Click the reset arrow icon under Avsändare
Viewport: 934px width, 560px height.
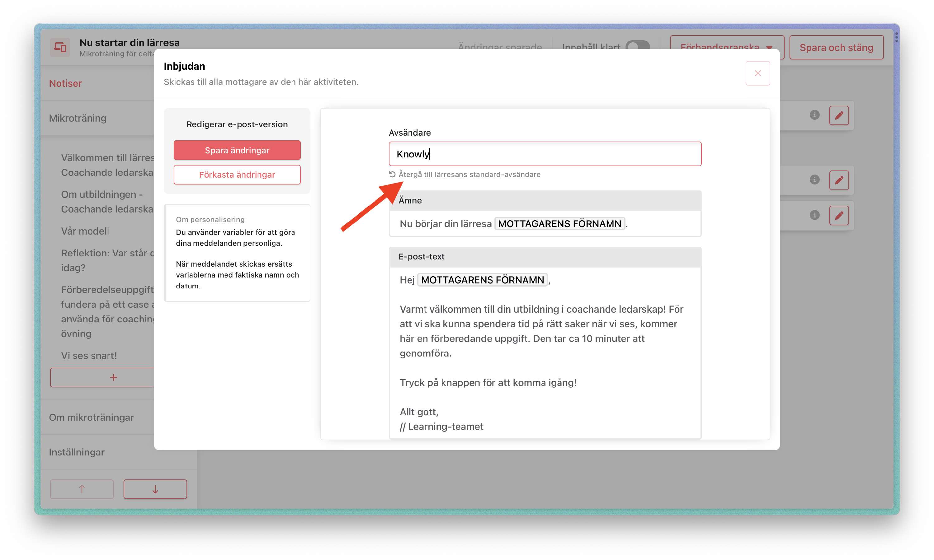tap(392, 174)
